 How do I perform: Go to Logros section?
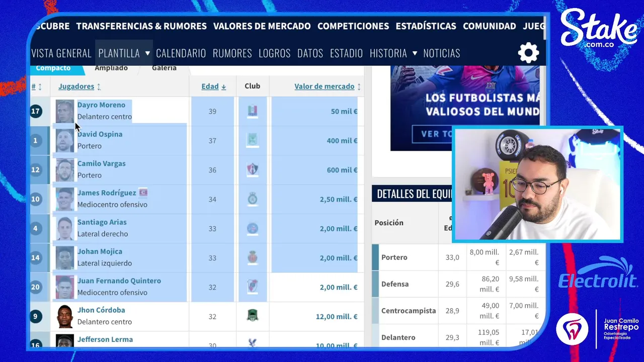tap(275, 53)
